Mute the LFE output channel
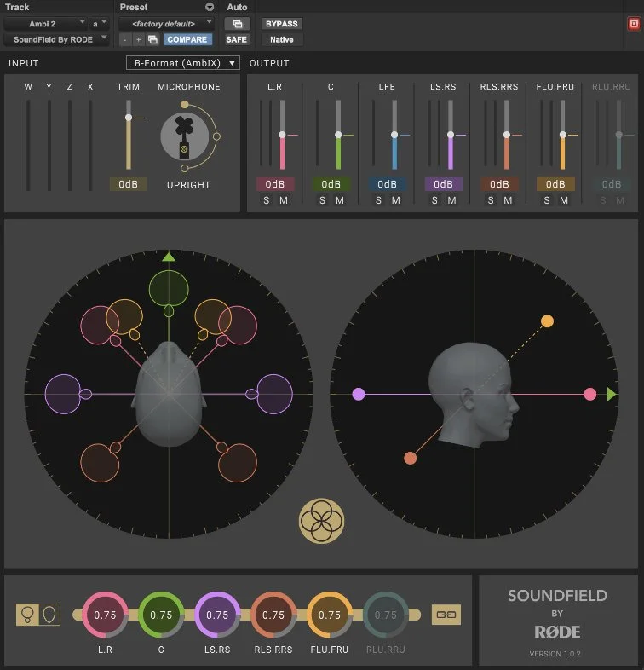 pyautogui.click(x=396, y=200)
